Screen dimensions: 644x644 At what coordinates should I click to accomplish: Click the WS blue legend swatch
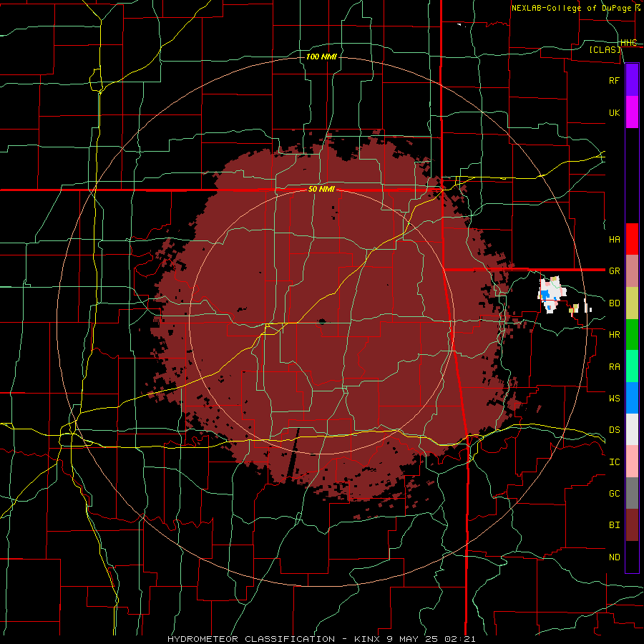pos(632,398)
